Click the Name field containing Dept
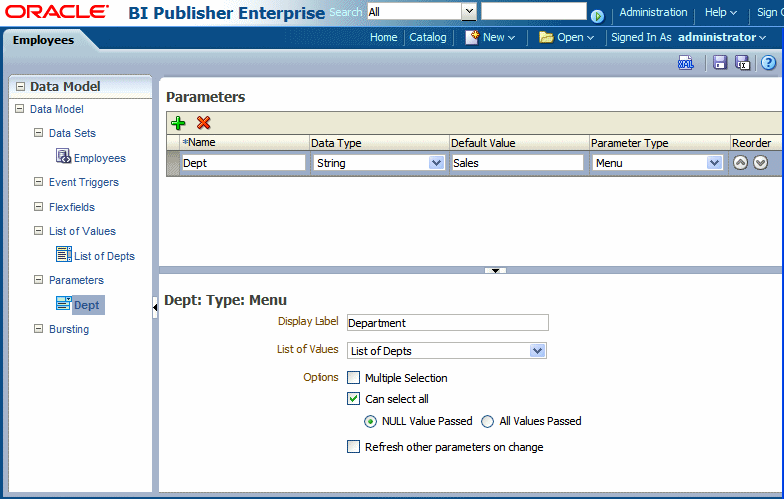 (244, 163)
